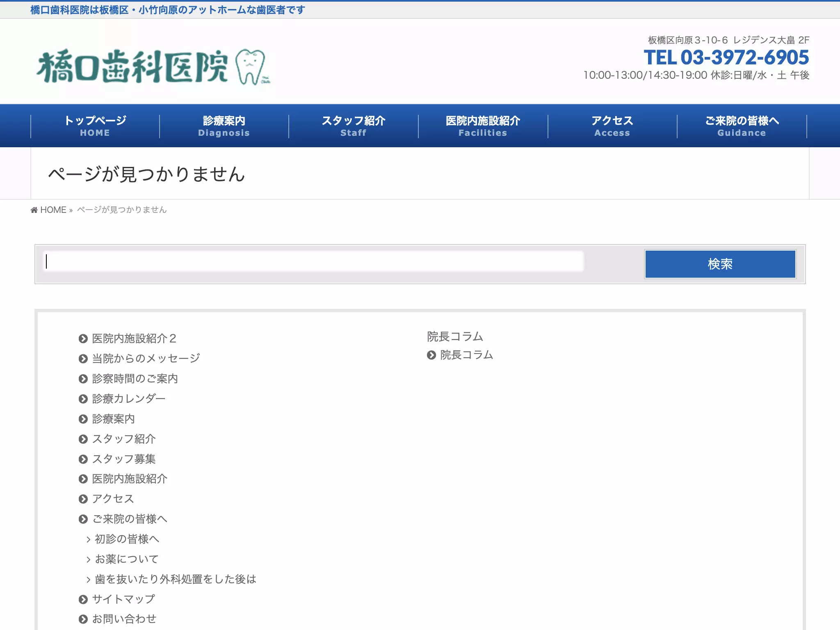Focus the search text field

(x=313, y=261)
